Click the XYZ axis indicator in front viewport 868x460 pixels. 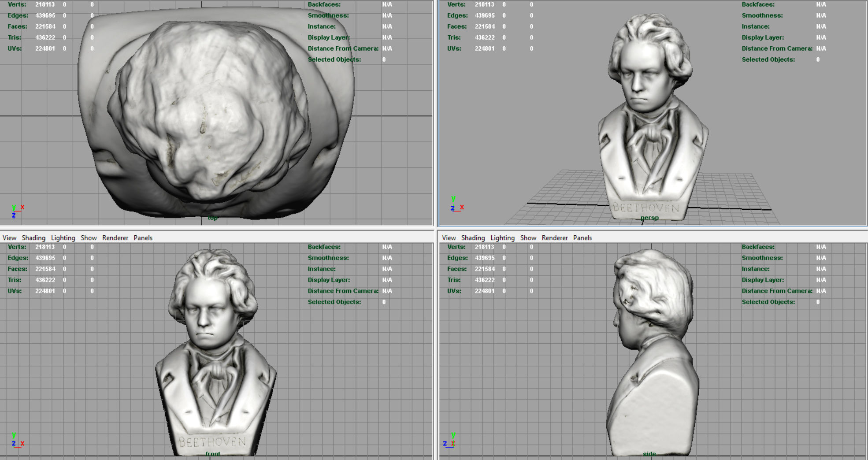(17, 440)
